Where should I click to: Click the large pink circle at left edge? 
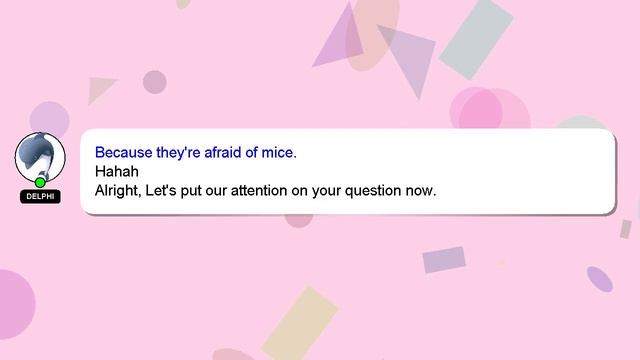(16, 304)
